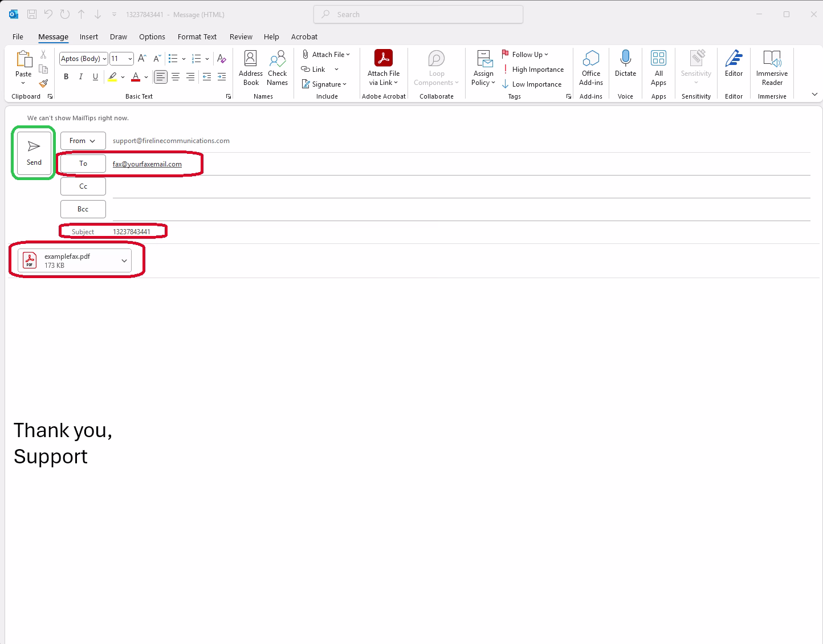
Task: Open the Format Text tab
Action: pos(197,36)
